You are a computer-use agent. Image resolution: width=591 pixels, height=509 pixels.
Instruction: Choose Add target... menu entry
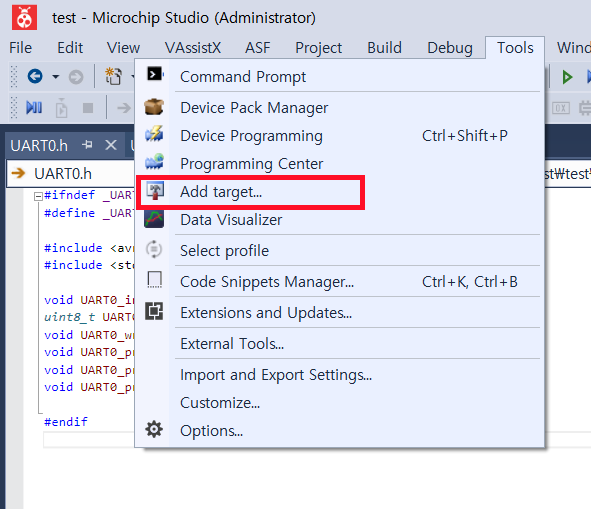pos(340,192)
